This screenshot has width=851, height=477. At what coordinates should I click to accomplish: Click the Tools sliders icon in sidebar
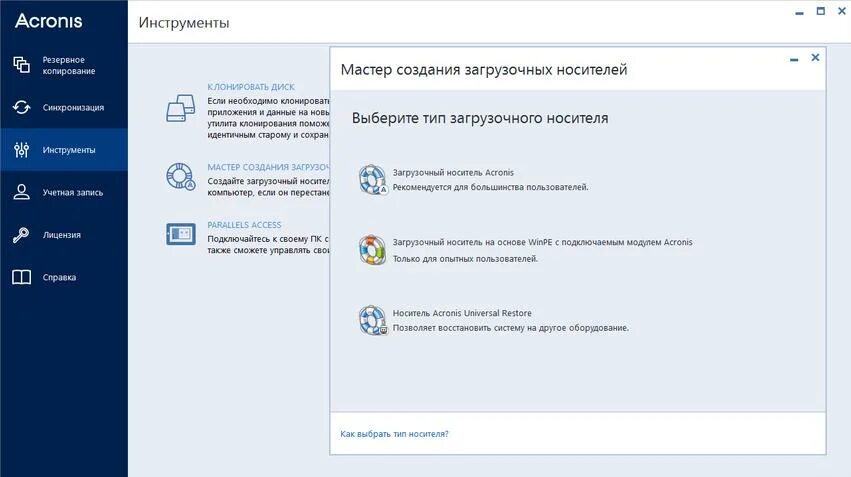[21, 150]
